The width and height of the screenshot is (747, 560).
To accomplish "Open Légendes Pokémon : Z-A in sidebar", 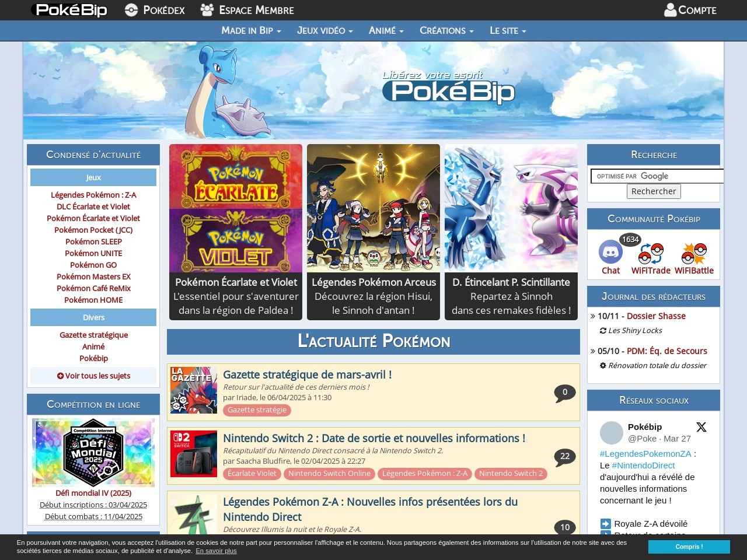I will [93, 195].
